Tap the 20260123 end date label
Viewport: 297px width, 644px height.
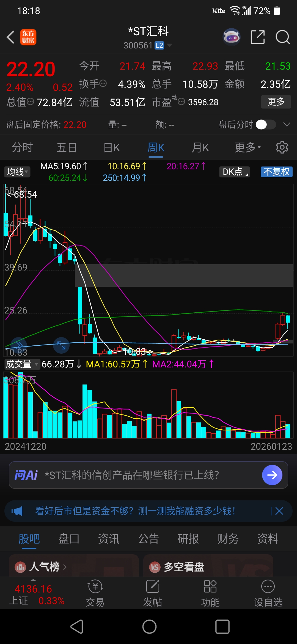(271, 446)
